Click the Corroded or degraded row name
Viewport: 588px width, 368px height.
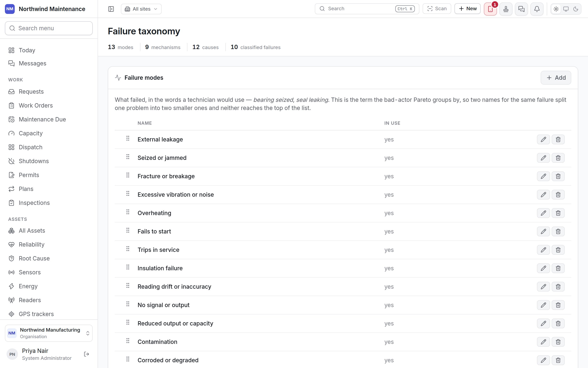[168, 360]
